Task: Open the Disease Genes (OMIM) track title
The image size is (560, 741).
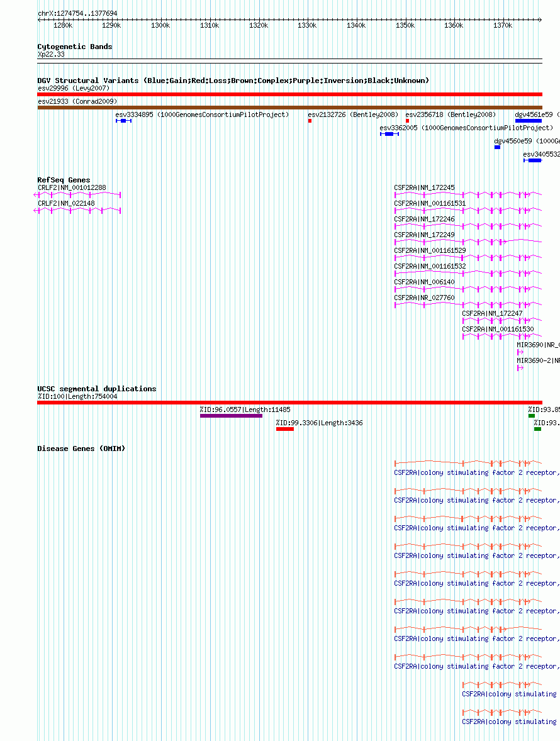Action: point(81,448)
